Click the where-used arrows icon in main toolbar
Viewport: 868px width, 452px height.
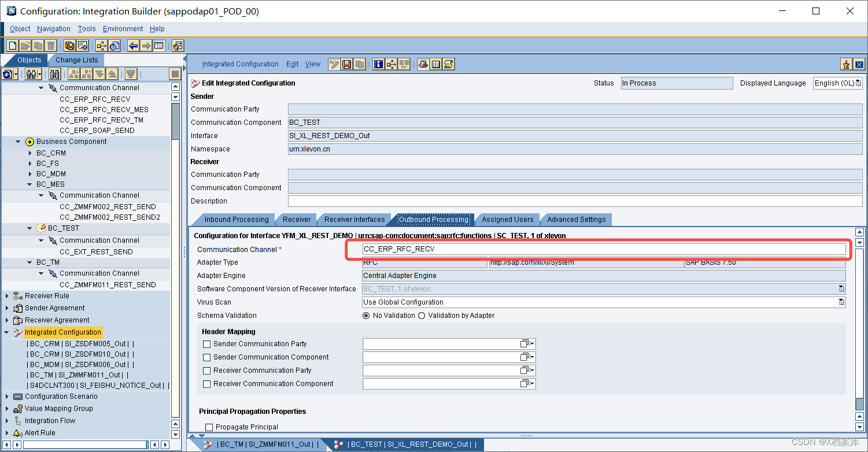[x=101, y=46]
